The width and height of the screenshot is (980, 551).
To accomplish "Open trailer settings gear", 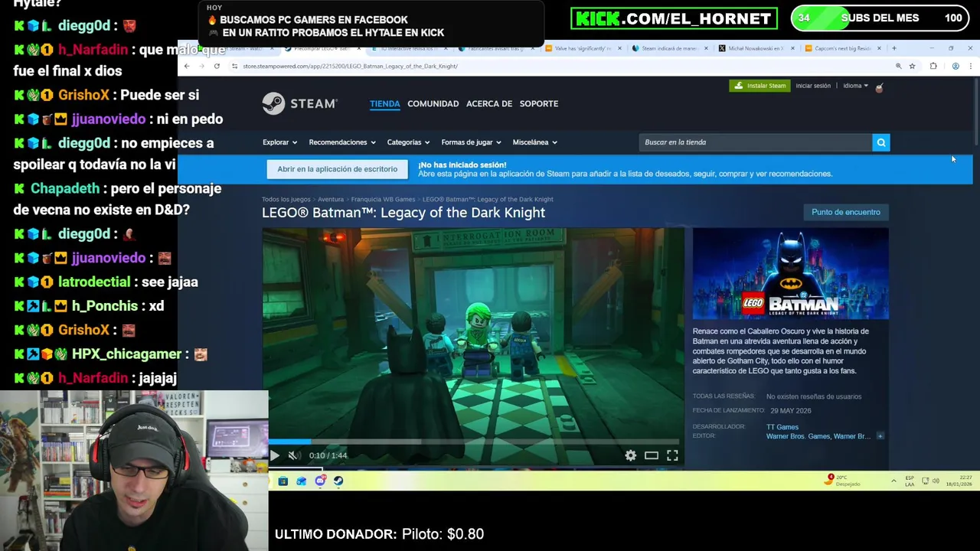I will point(630,455).
